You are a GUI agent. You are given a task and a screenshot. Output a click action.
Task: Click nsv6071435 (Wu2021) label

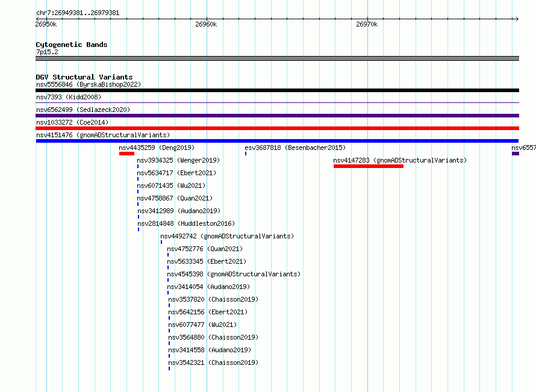(171, 185)
